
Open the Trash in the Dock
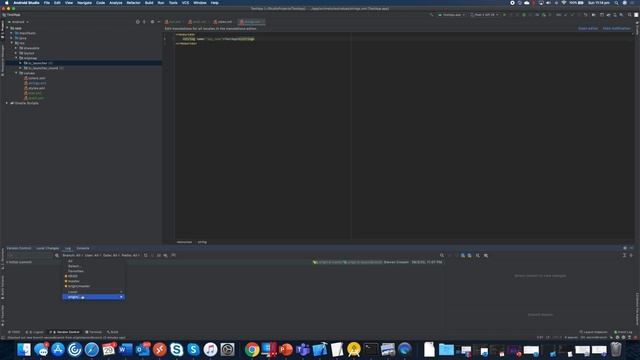pyautogui.click(x=616, y=349)
